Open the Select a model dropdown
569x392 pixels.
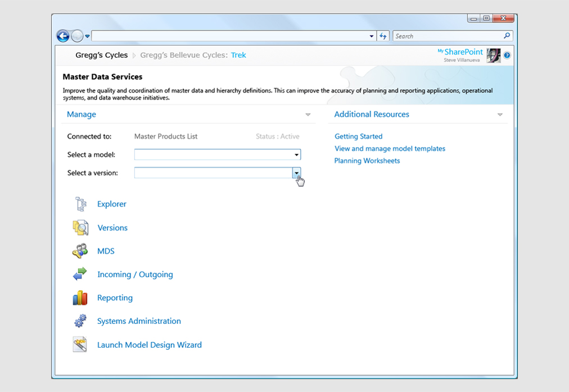(x=296, y=155)
